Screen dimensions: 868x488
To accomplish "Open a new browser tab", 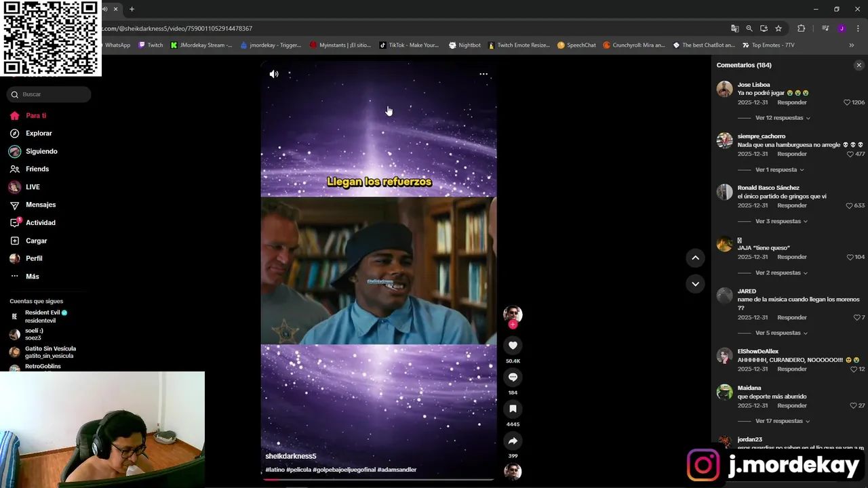I will [x=132, y=9].
